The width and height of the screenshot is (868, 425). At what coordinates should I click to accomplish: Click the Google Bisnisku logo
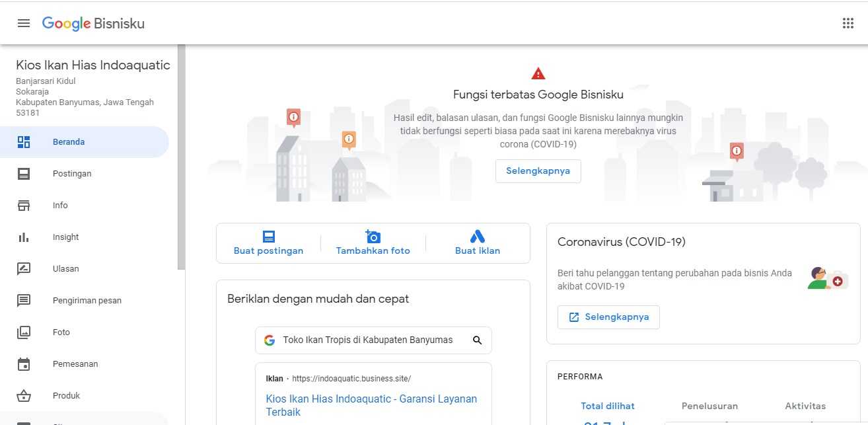tap(93, 24)
